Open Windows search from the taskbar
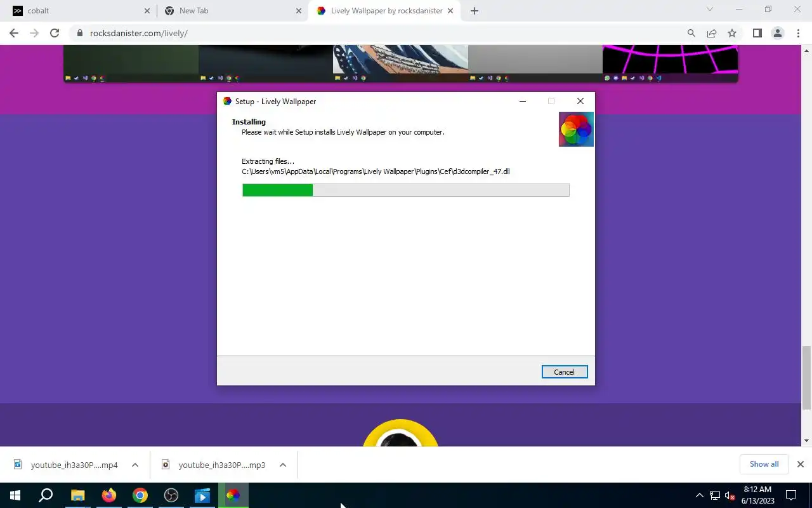This screenshot has width=812, height=508. click(x=46, y=495)
